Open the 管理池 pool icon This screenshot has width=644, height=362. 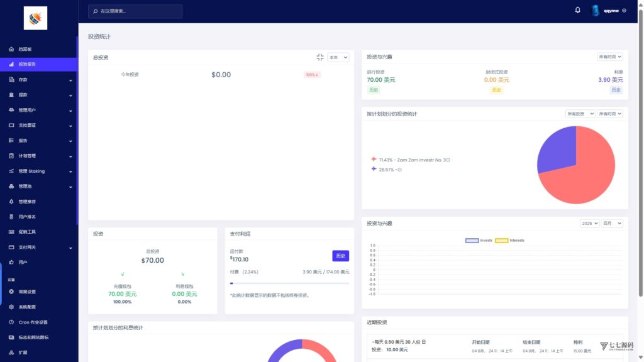coord(11,186)
